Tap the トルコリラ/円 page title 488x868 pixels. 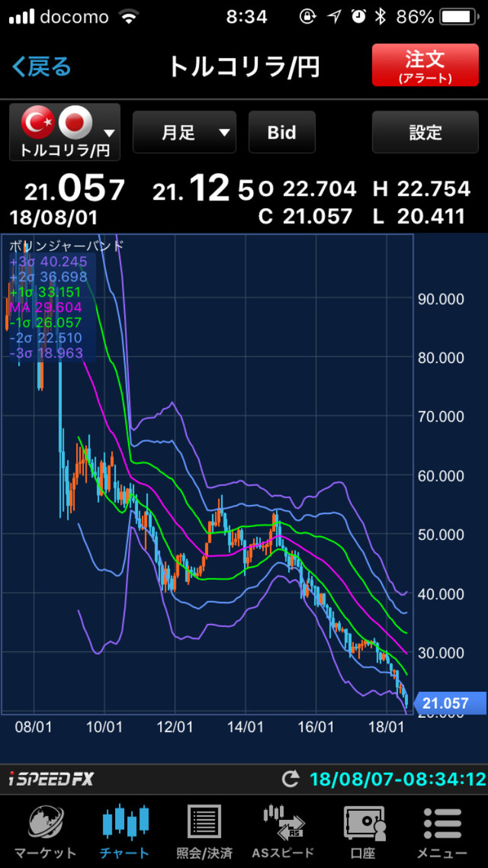(x=243, y=67)
